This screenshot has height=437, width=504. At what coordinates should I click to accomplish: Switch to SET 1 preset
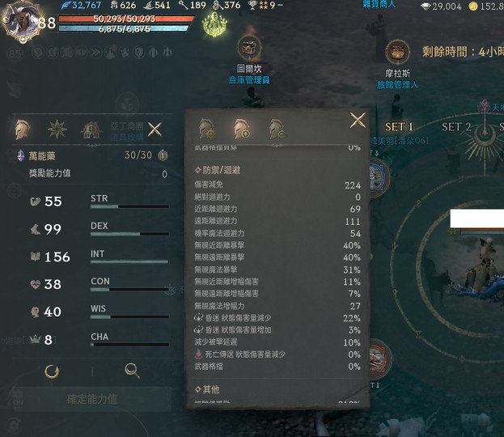pyautogui.click(x=399, y=127)
